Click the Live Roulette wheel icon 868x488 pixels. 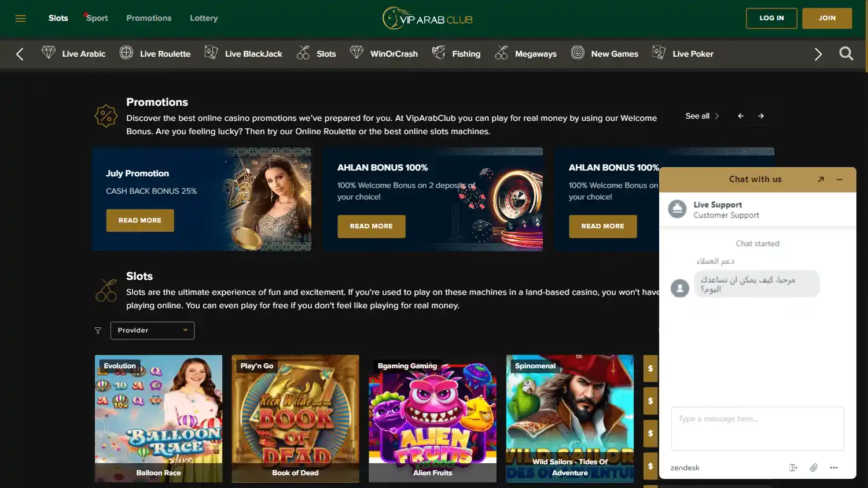pyautogui.click(x=126, y=53)
